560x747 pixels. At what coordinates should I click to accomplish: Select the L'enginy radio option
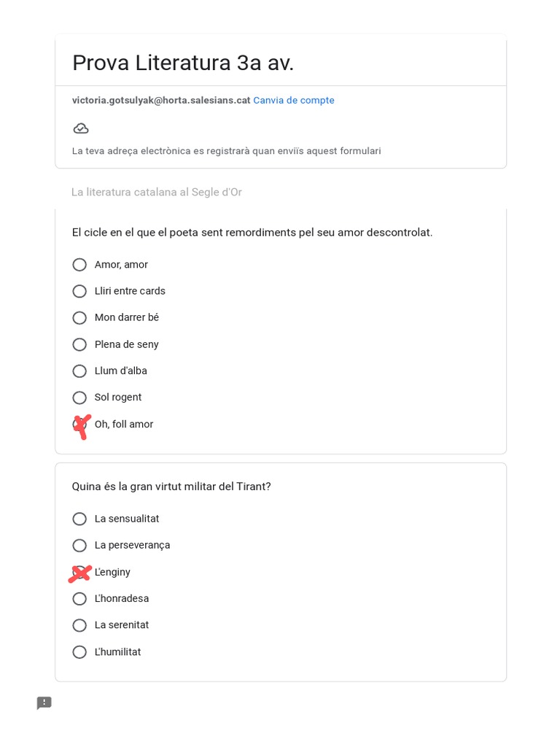click(79, 573)
